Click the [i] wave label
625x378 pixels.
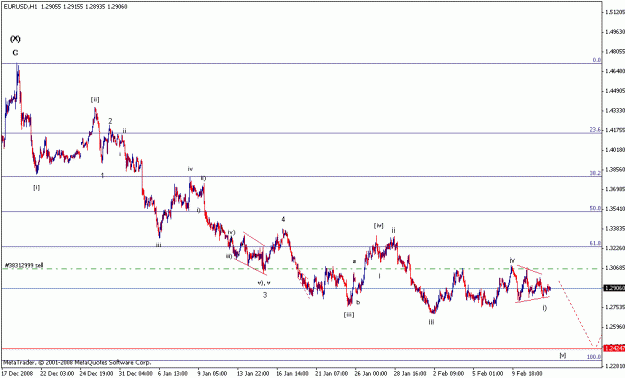[36, 187]
